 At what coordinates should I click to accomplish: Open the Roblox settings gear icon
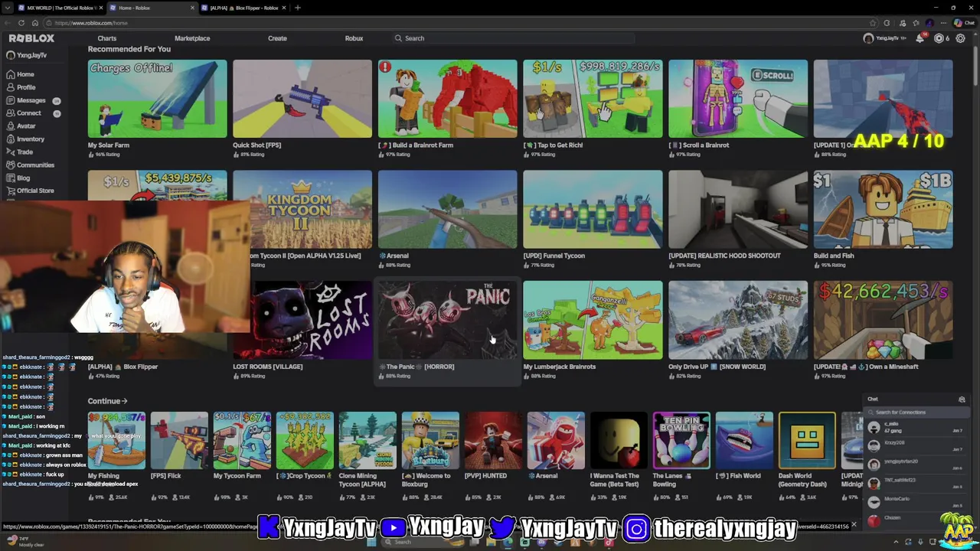(961, 38)
